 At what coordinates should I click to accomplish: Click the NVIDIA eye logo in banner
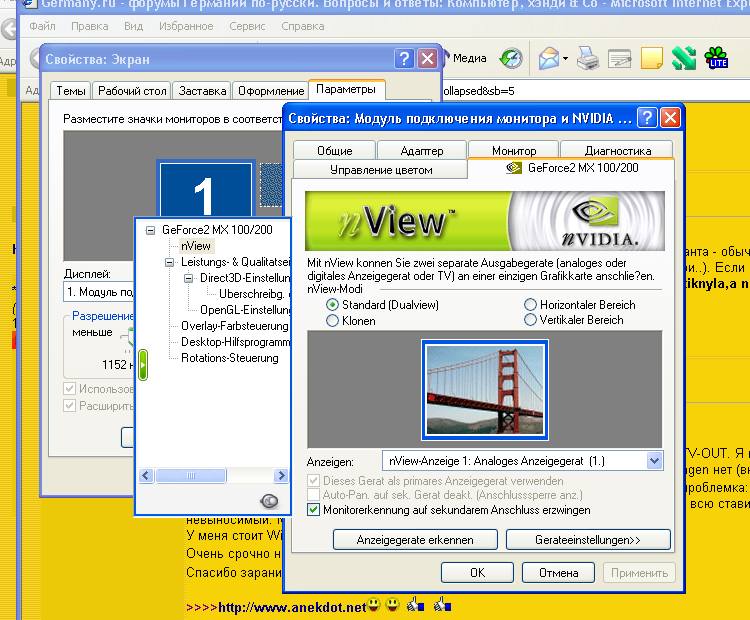[595, 212]
